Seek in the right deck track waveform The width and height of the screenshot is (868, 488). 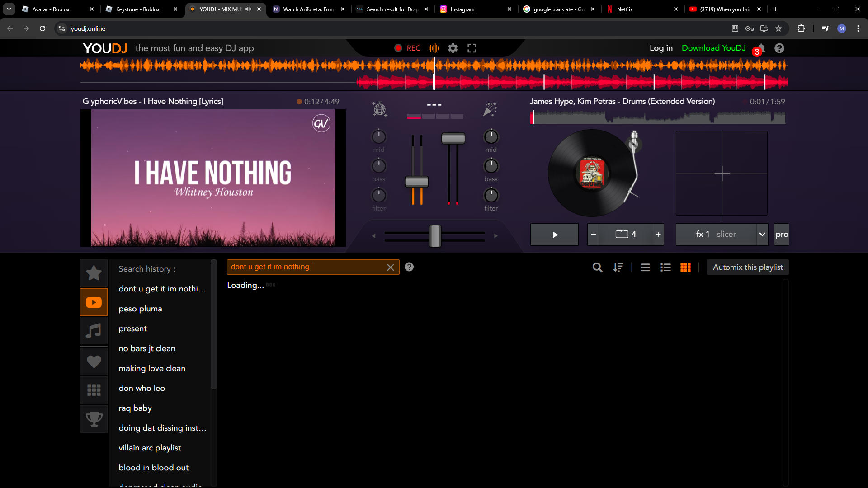[658, 117]
